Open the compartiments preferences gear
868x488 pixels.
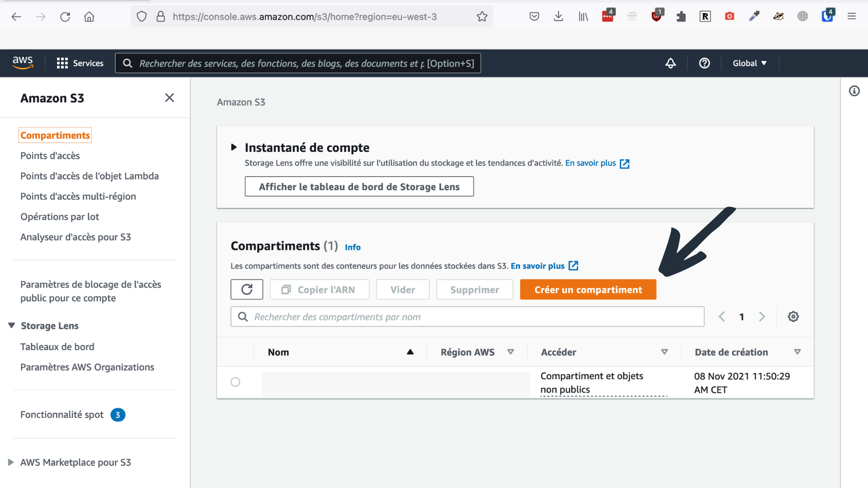[x=793, y=316]
